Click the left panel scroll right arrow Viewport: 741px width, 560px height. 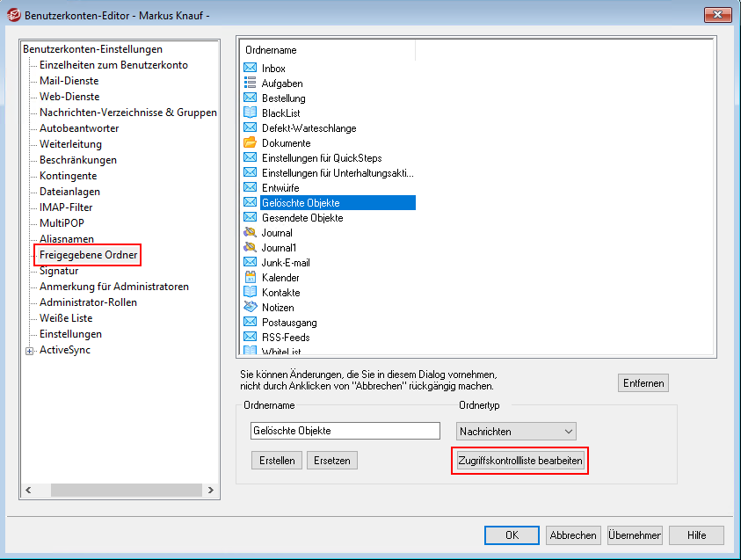point(213,490)
